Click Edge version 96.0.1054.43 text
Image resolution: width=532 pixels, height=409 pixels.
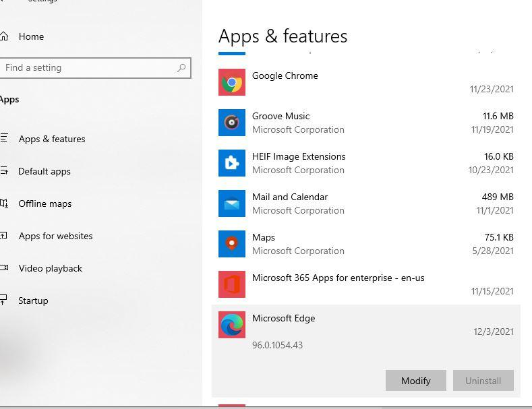click(x=278, y=345)
